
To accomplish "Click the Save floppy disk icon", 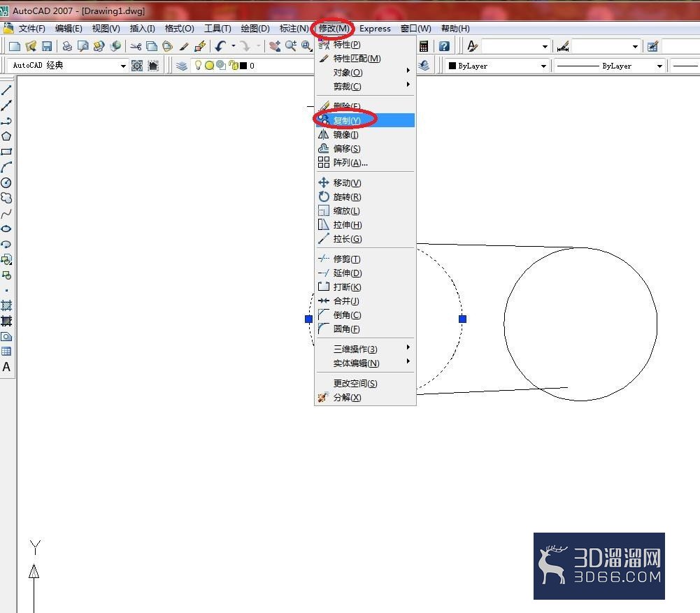I will coord(47,46).
